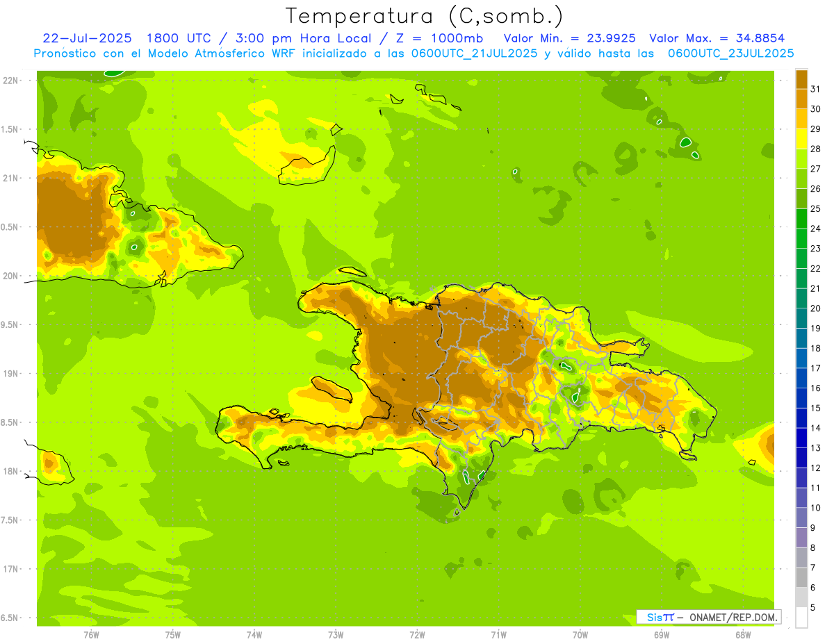Click the "1800 UTC" time label
The height and width of the screenshot is (644, 834).
click(x=179, y=38)
